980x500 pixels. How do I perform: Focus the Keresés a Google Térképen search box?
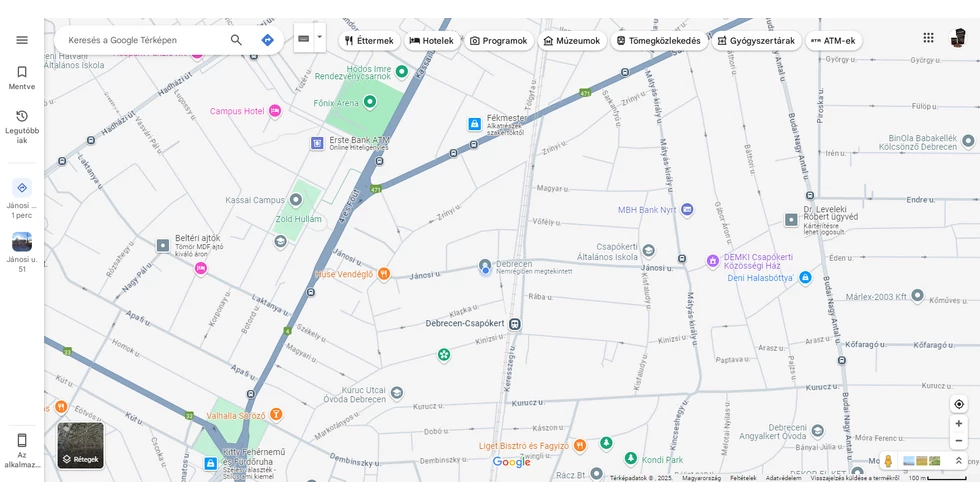[144, 40]
